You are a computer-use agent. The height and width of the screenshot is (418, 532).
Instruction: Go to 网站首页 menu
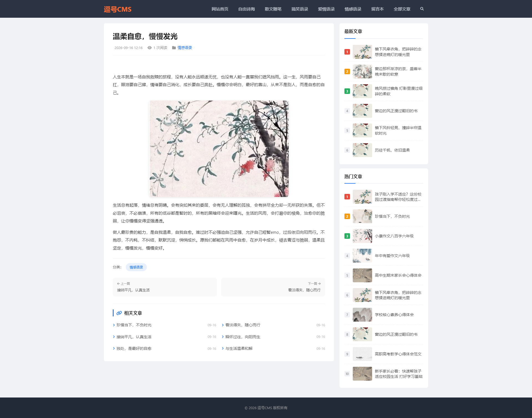point(220,9)
